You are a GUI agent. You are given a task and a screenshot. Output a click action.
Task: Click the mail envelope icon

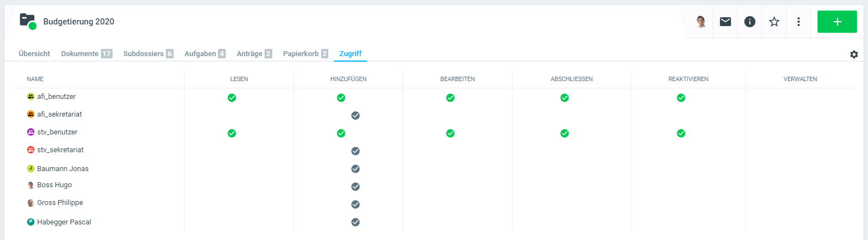[725, 22]
